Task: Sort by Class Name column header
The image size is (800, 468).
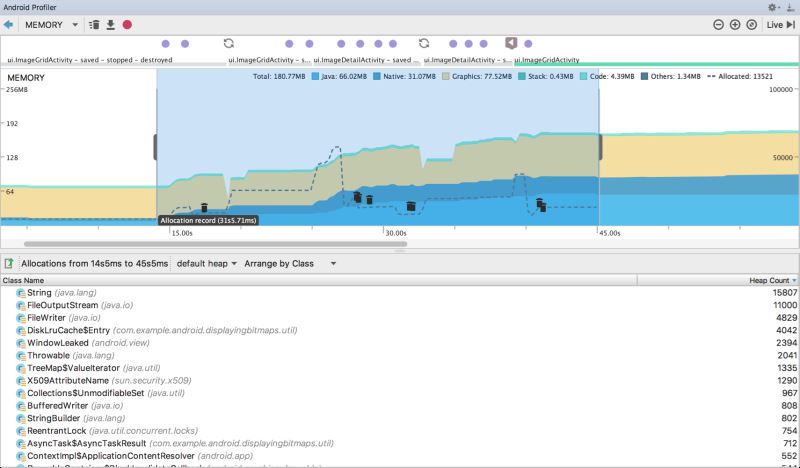Action: [318, 280]
